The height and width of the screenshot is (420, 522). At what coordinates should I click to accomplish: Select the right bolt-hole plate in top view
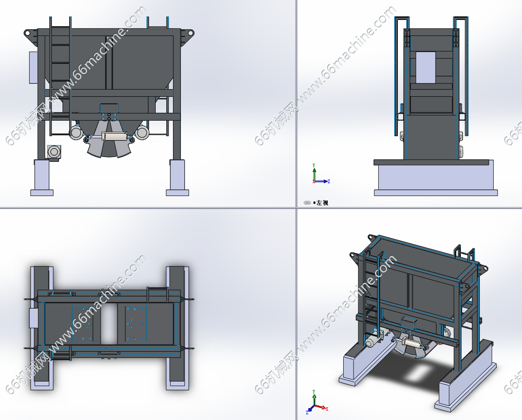point(136,323)
